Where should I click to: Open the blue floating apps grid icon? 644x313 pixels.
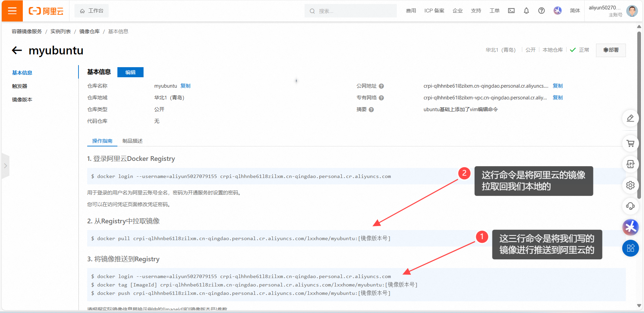(x=630, y=248)
